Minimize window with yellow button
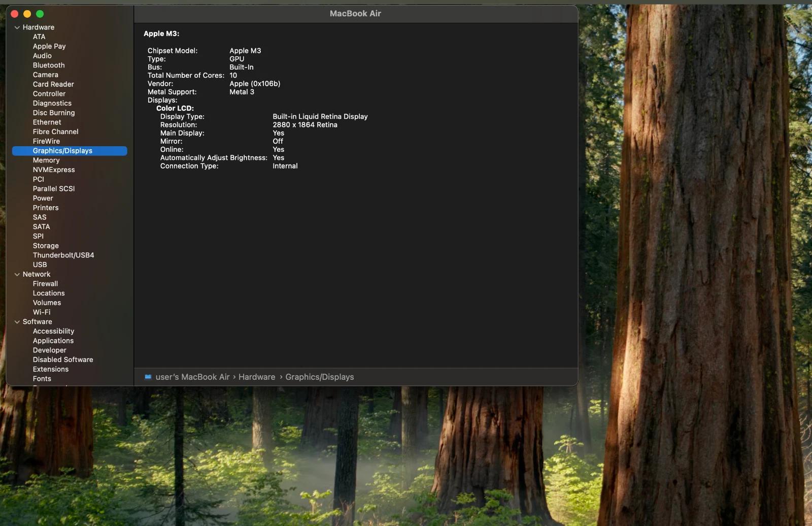812x526 pixels. pos(27,14)
